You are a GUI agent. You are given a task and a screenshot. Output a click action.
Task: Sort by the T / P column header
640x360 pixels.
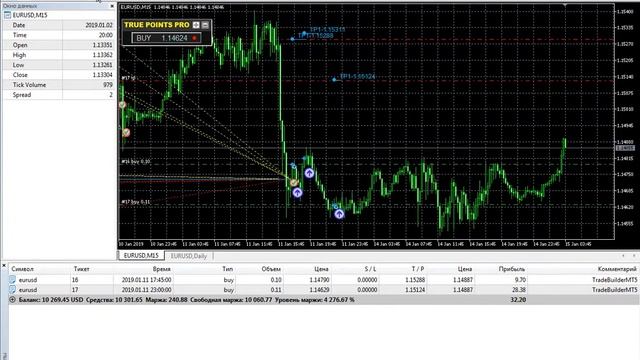click(418, 269)
